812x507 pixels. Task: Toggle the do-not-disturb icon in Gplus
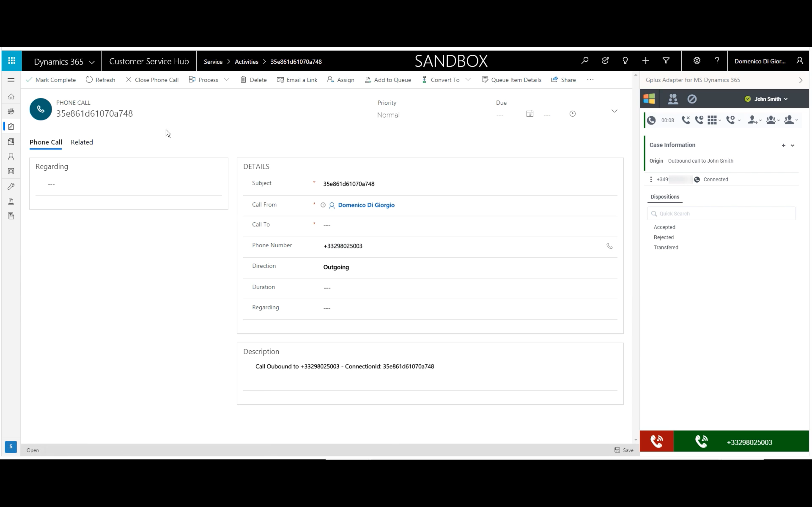pyautogui.click(x=692, y=99)
